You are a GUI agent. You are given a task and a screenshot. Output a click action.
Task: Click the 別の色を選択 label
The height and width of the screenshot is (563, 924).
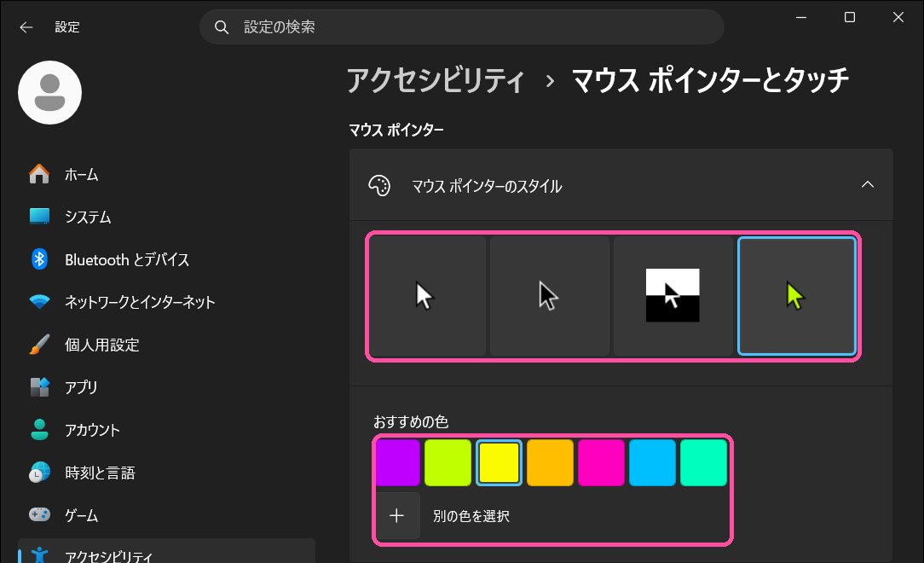(x=471, y=516)
